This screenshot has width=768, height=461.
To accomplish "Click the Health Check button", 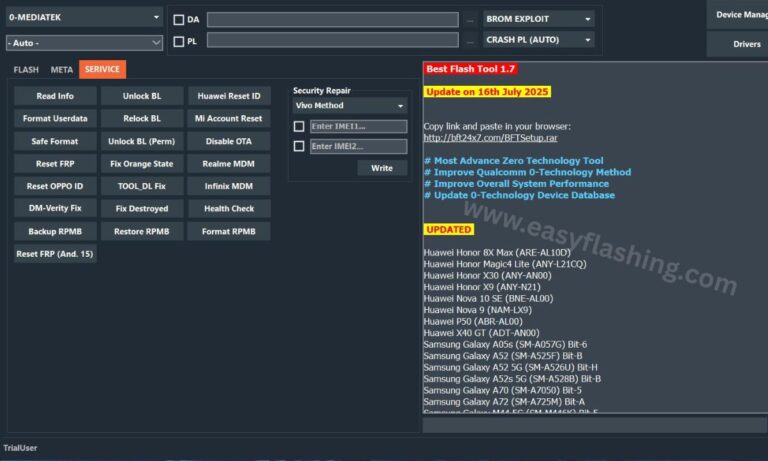I will (229, 208).
